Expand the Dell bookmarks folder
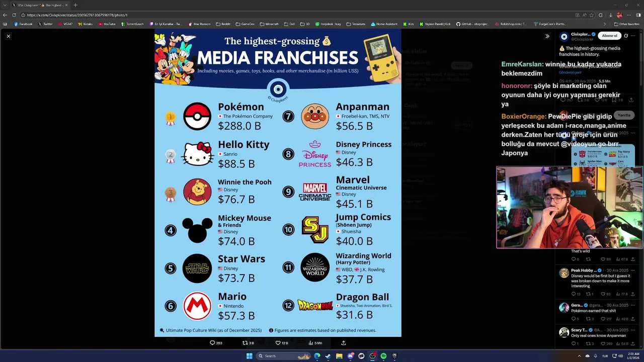 289,24
